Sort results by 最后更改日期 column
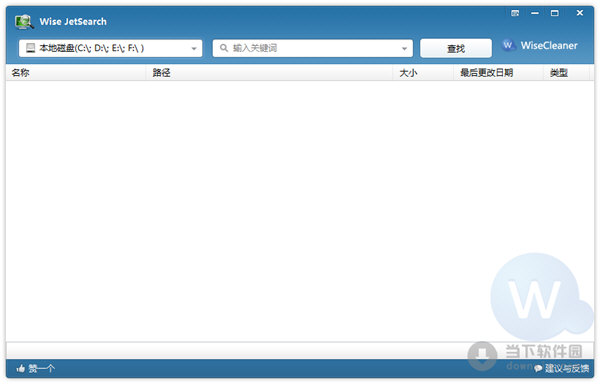The width and height of the screenshot is (600, 384). click(499, 73)
